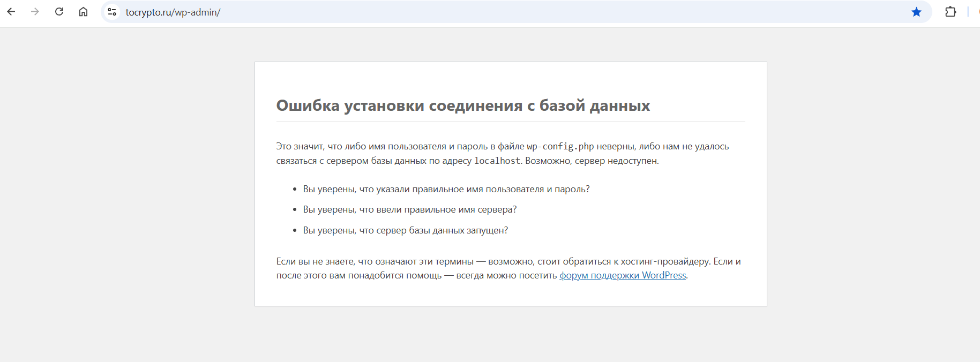This screenshot has width=980, height=362.
Task: Click the browser Back arrow
Action: tap(11, 12)
